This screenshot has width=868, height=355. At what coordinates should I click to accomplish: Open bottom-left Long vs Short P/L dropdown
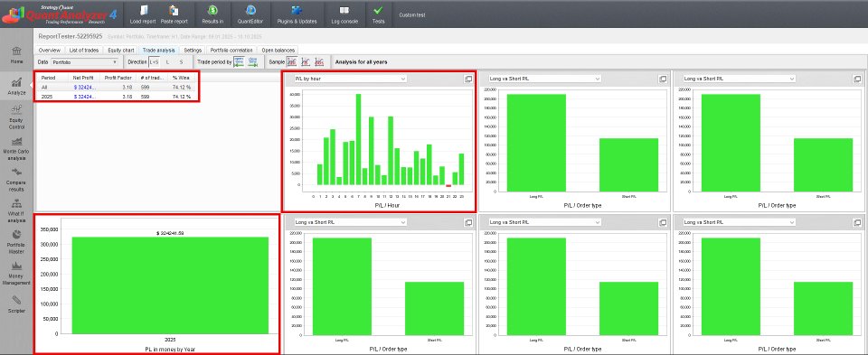click(350, 222)
